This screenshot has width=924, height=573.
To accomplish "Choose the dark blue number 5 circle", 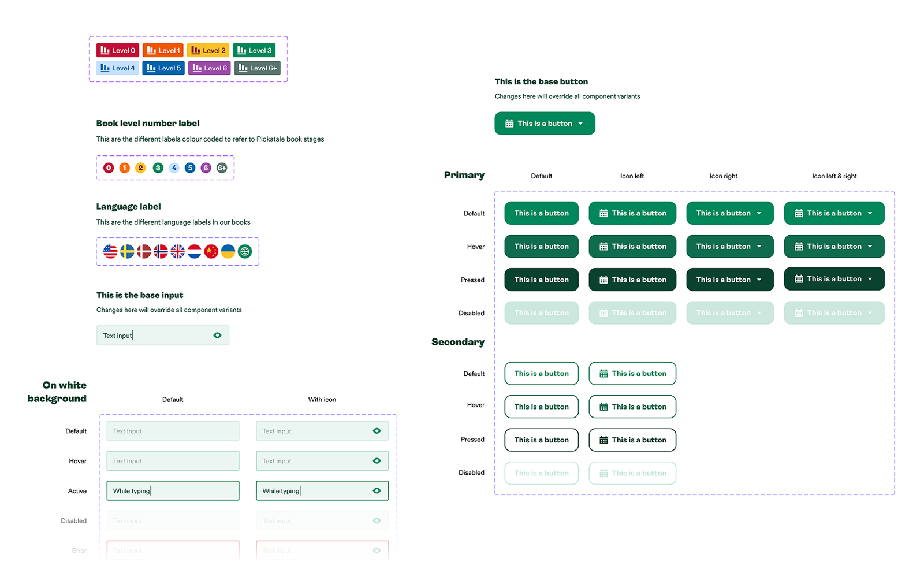I will 190,168.
